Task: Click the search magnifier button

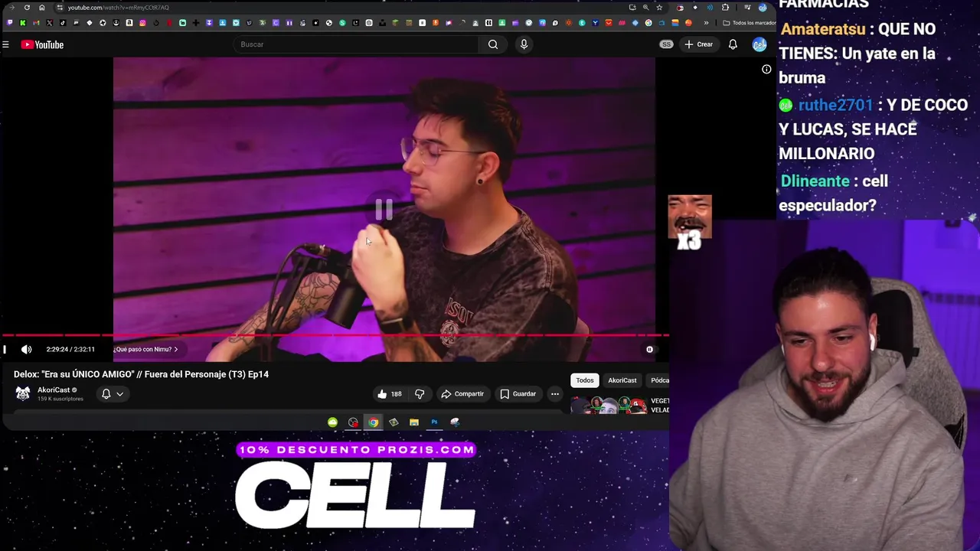Action: click(493, 44)
